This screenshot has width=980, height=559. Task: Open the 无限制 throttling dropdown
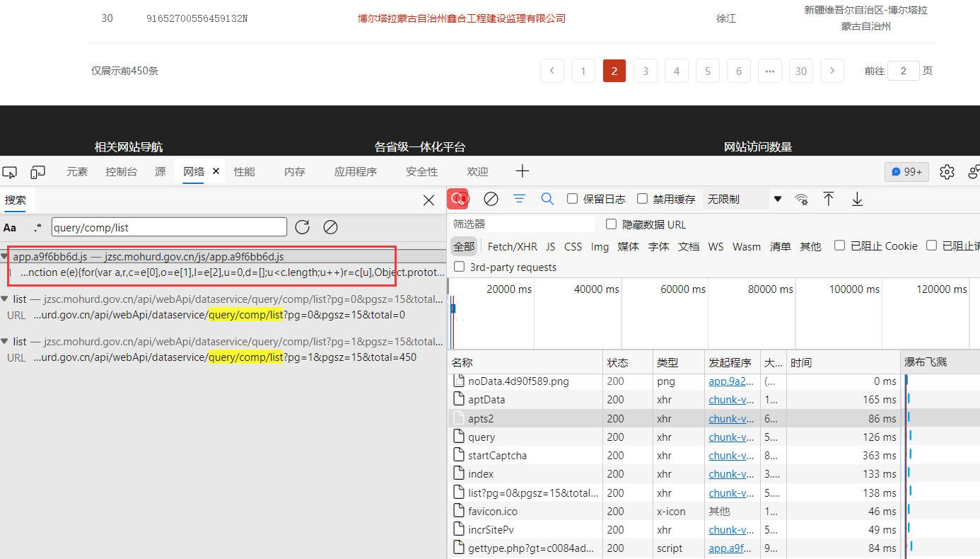click(x=744, y=199)
